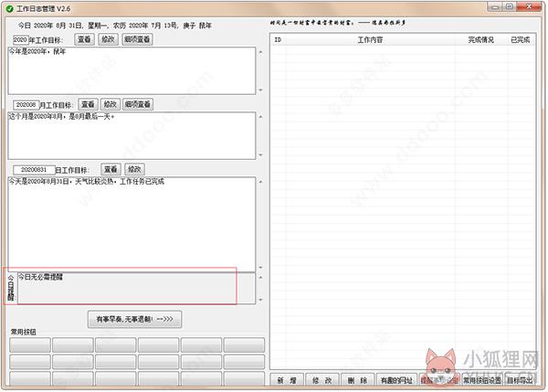Click the yearly goal scroll up arrow
Image resolution: width=548 pixels, height=392 pixels.
[260, 52]
